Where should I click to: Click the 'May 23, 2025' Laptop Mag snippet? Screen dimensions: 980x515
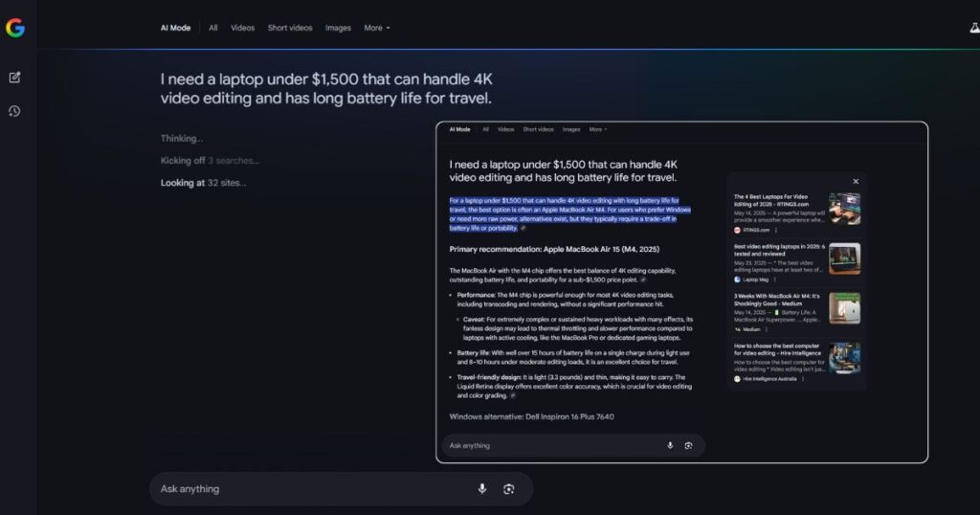778,266
